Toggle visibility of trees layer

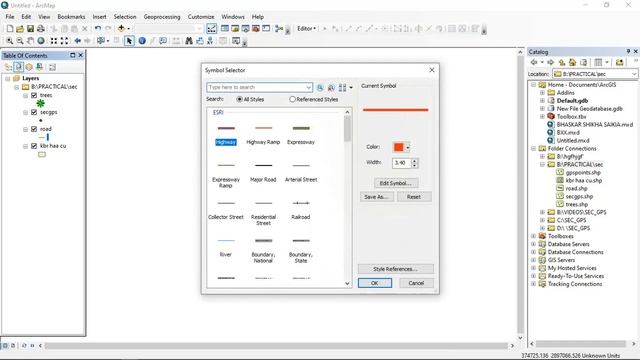(x=34, y=95)
